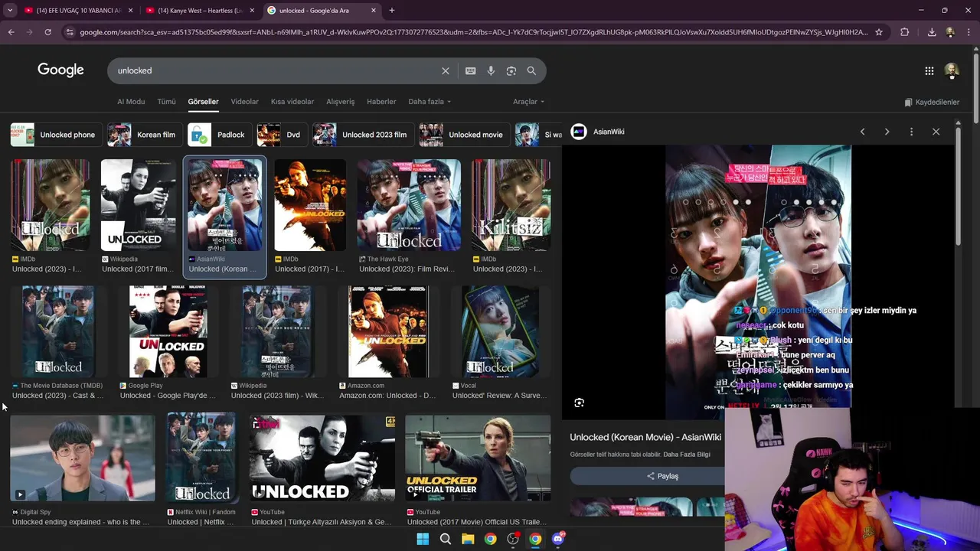Viewport: 980px width, 551px height.
Task: Switch to EFE UYGAÇ YouTube tab
Action: [77, 10]
